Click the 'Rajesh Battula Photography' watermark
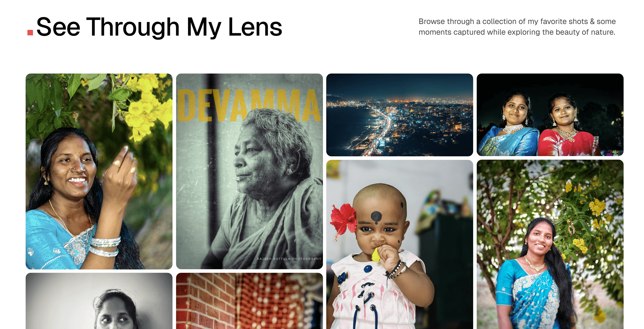Screen dimensions: 644x329 [289, 259]
